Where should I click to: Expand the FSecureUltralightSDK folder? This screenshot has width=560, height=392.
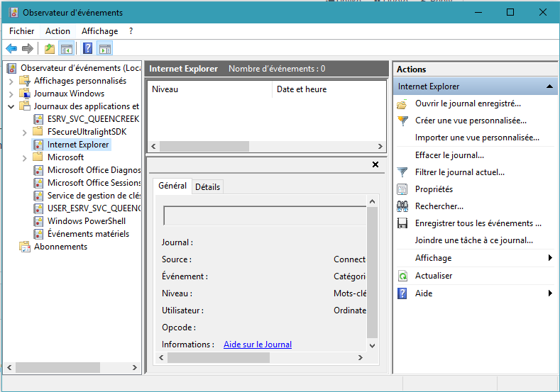24,133
